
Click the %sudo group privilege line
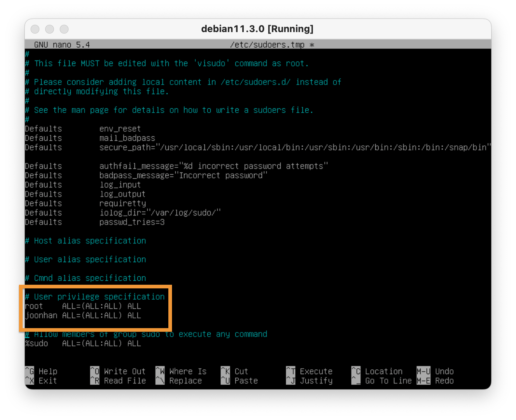point(83,343)
